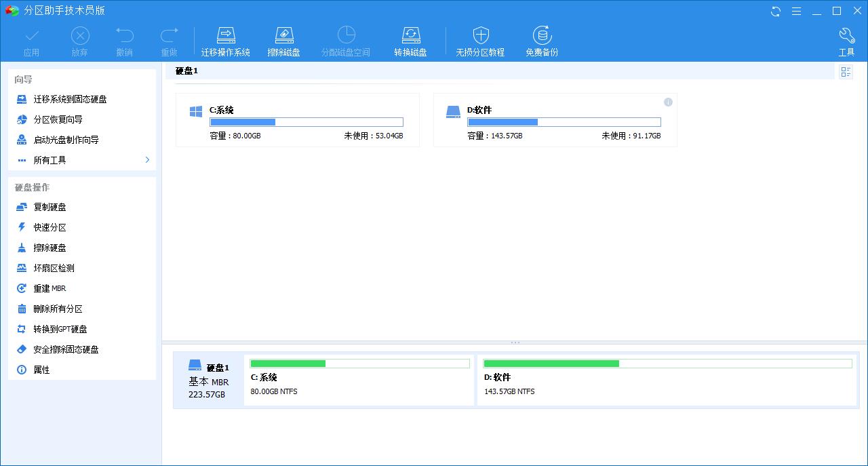Click '143.57GB NTFS' text in disk map

(509, 391)
